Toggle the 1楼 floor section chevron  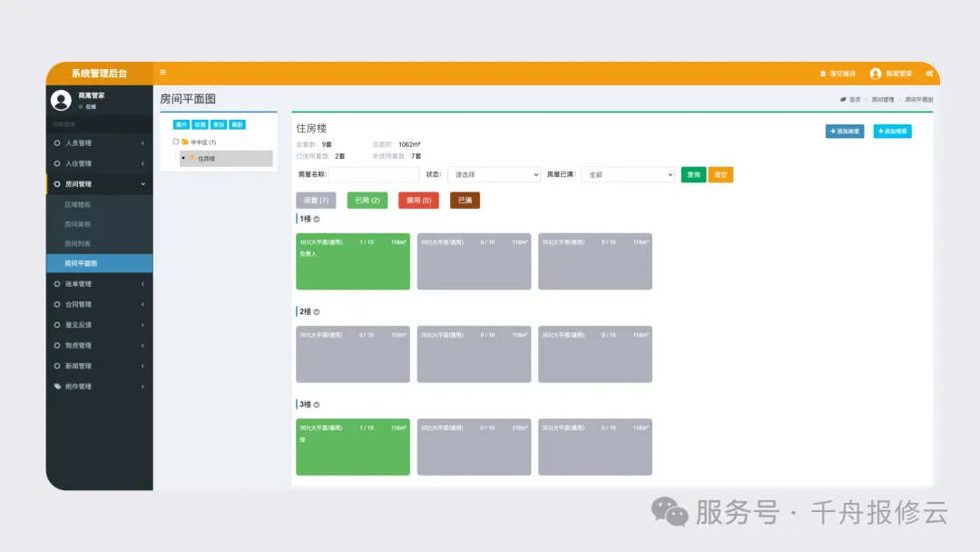(x=317, y=219)
